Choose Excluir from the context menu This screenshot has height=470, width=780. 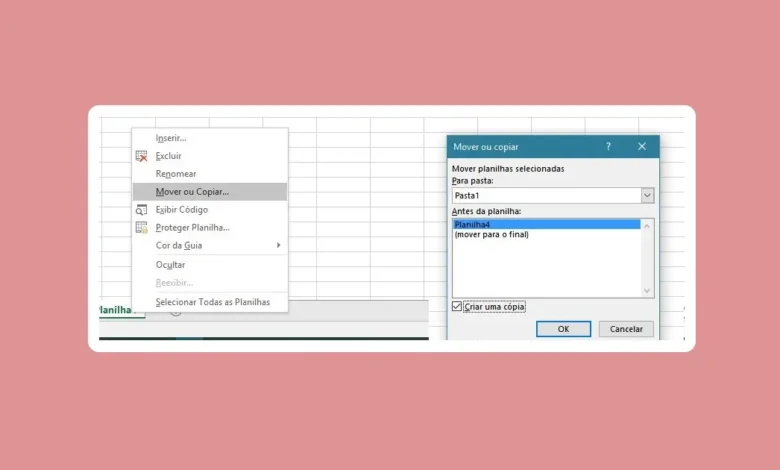210,156
